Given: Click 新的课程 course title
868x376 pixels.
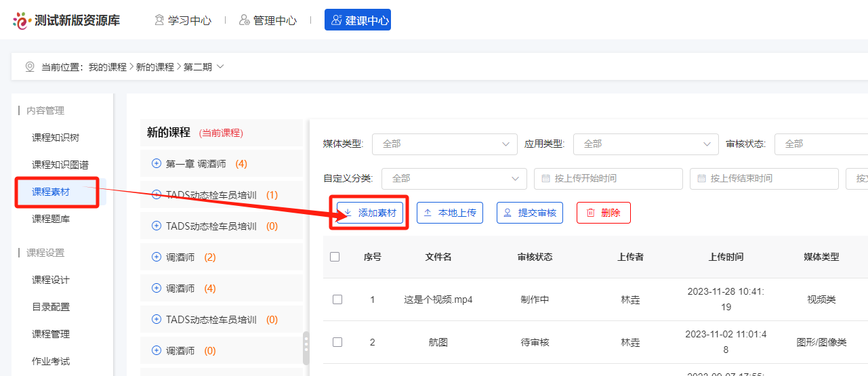Looking at the screenshot, I should pos(169,132).
